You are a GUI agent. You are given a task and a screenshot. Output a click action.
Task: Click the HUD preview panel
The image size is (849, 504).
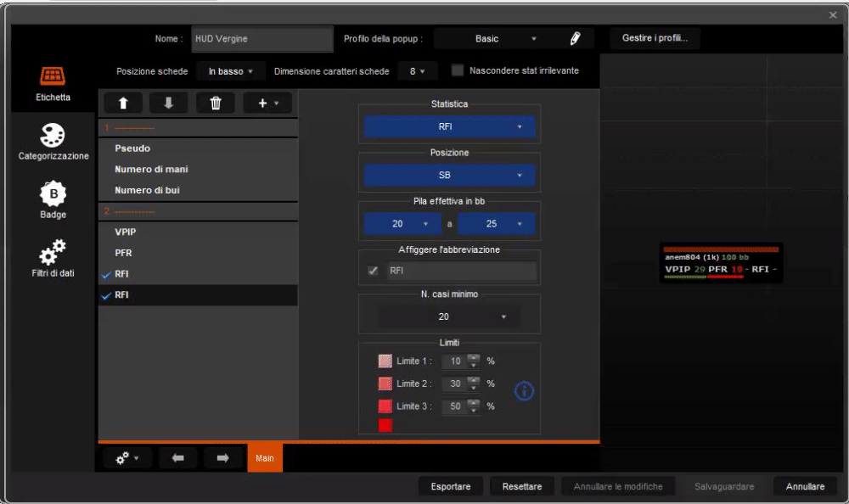pyautogui.click(x=721, y=263)
